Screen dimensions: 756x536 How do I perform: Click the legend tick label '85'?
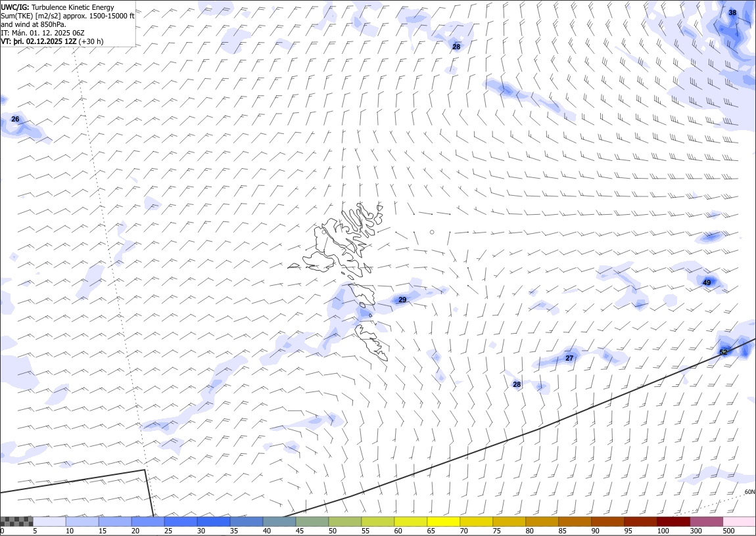(x=562, y=531)
